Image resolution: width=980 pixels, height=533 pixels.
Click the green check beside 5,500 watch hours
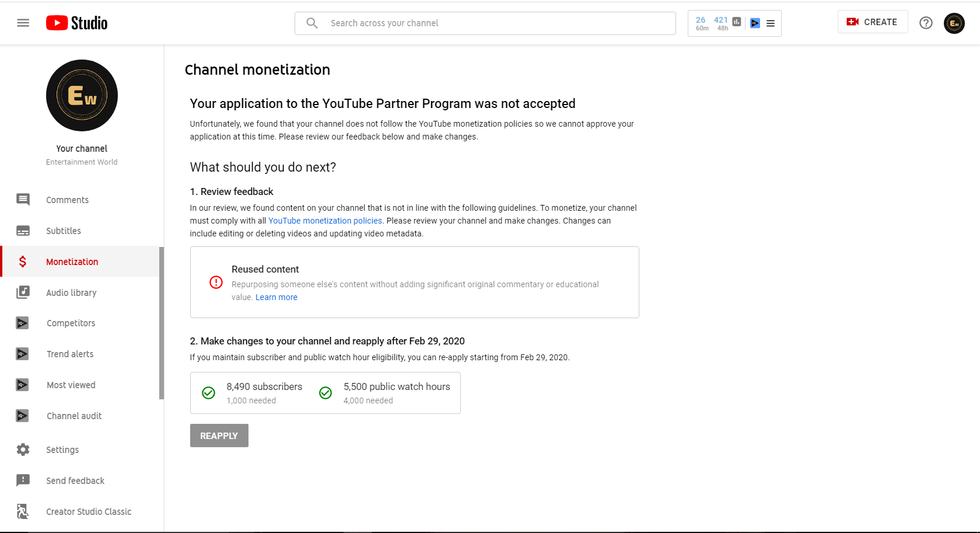tap(325, 393)
